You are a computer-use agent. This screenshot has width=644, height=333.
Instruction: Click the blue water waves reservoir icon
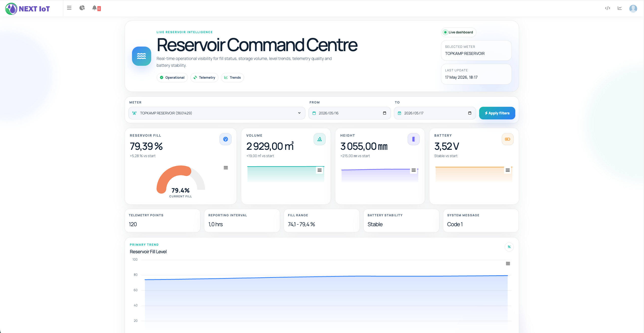click(141, 56)
